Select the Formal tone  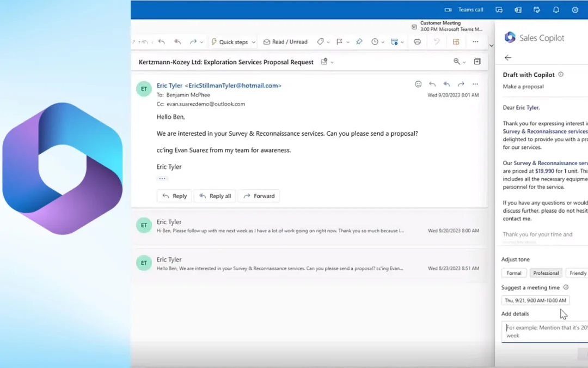click(514, 273)
